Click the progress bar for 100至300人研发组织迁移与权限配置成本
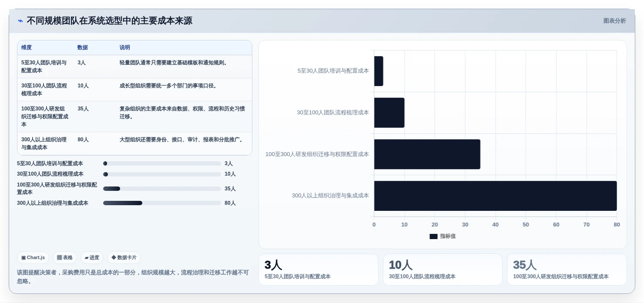This screenshot has width=644, height=303. click(162, 189)
